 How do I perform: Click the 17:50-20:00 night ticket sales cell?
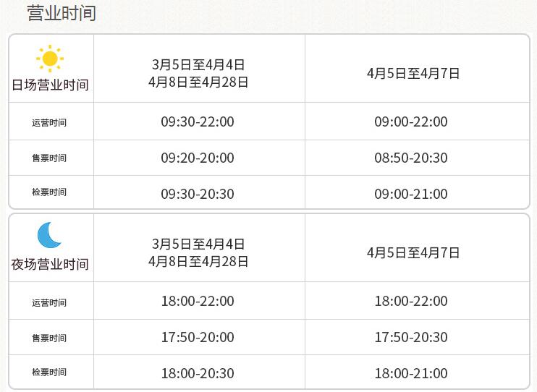coord(198,338)
